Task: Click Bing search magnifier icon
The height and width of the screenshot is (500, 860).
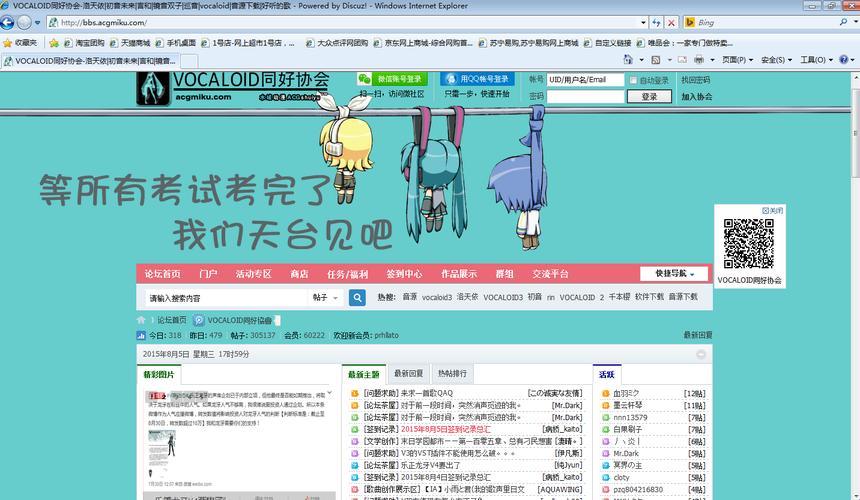Action: (x=844, y=22)
